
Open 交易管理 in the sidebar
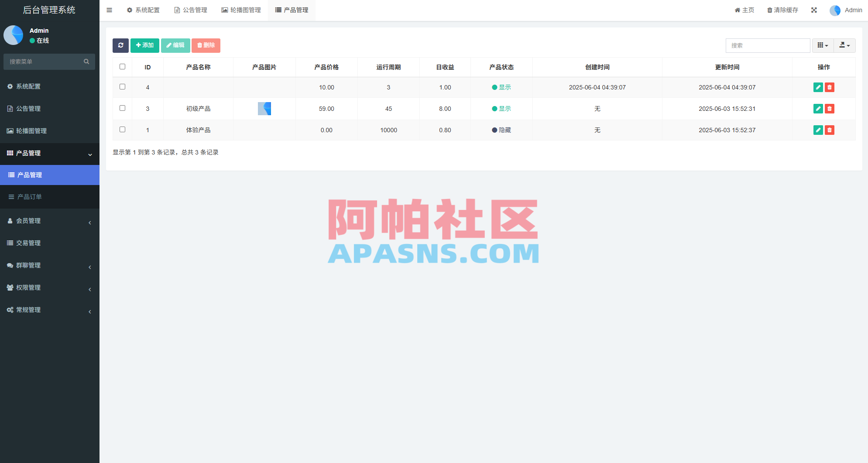pos(29,243)
